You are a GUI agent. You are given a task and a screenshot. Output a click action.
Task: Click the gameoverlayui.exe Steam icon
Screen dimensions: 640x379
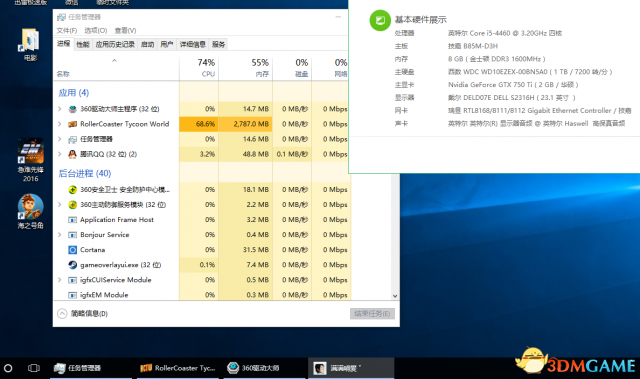(x=73, y=265)
